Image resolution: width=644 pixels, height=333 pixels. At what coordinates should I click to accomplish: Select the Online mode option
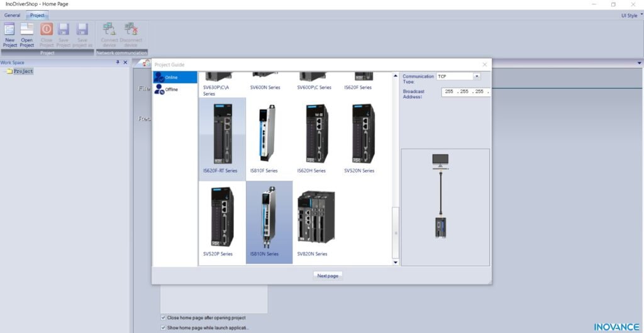point(171,77)
